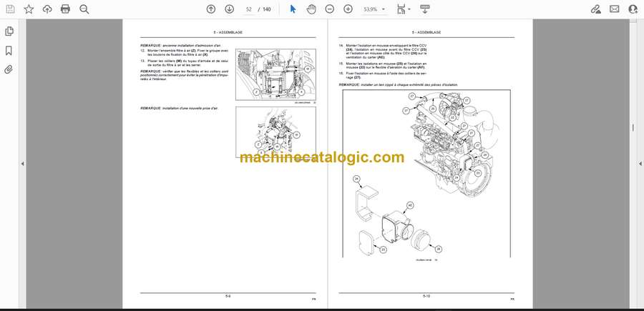Open the read mode keyboard tool
This screenshot has width=644, height=311.
(425, 9)
